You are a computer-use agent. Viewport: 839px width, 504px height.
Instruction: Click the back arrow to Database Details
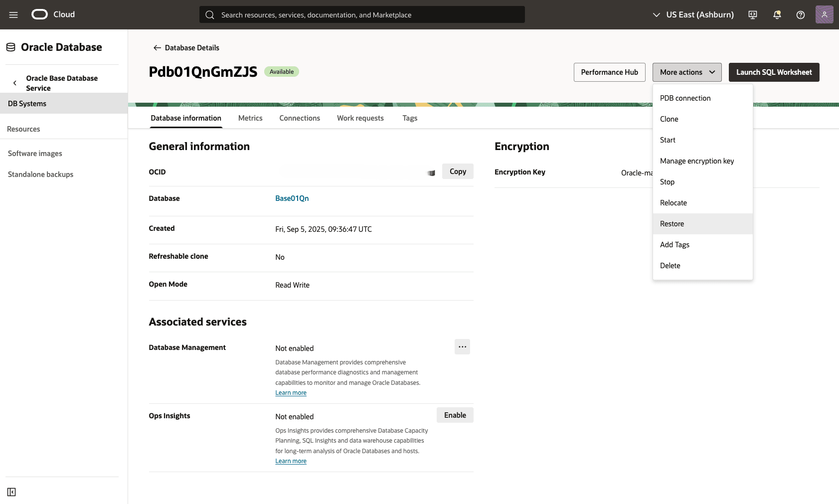click(x=157, y=47)
